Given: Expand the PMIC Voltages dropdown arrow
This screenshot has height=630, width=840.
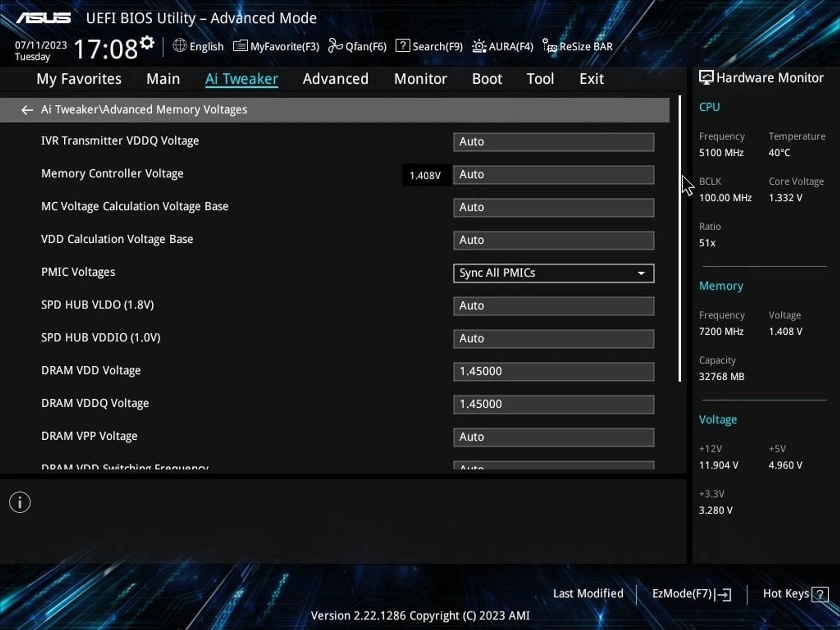Looking at the screenshot, I should point(641,273).
